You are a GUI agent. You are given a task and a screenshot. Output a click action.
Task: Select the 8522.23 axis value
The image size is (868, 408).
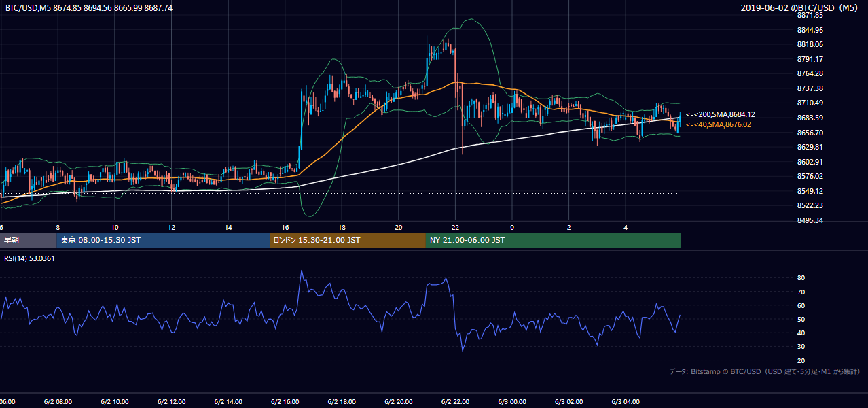[811, 205]
